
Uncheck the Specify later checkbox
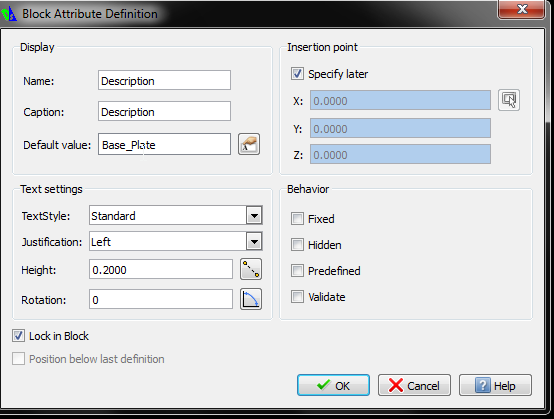[297, 74]
